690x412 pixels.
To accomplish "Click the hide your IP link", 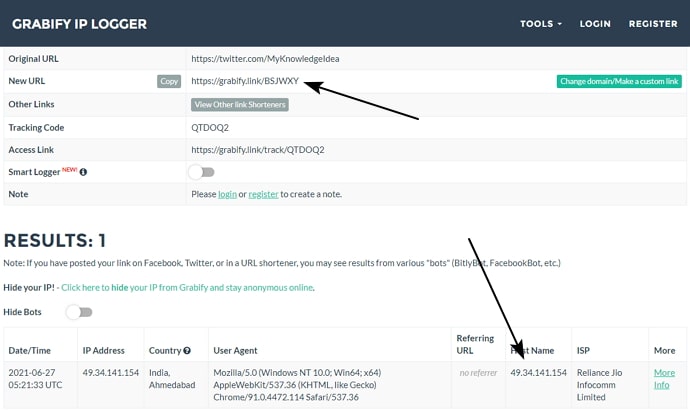I will pyautogui.click(x=188, y=288).
